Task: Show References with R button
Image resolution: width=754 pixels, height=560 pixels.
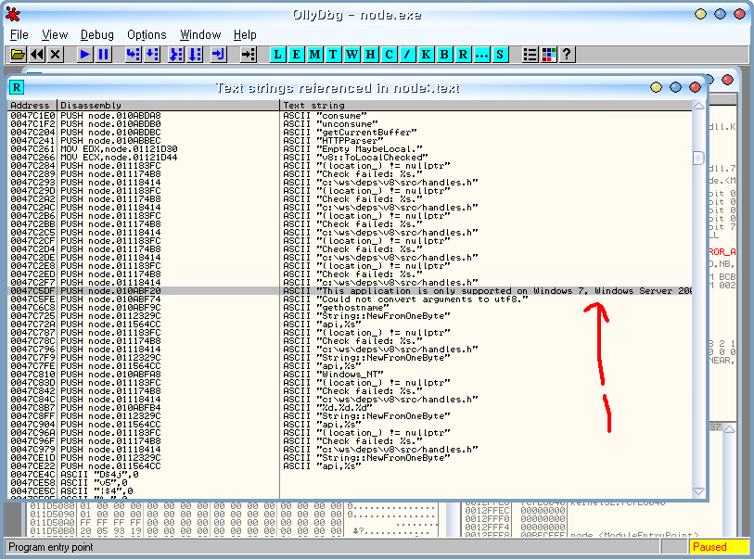Action: [x=463, y=55]
